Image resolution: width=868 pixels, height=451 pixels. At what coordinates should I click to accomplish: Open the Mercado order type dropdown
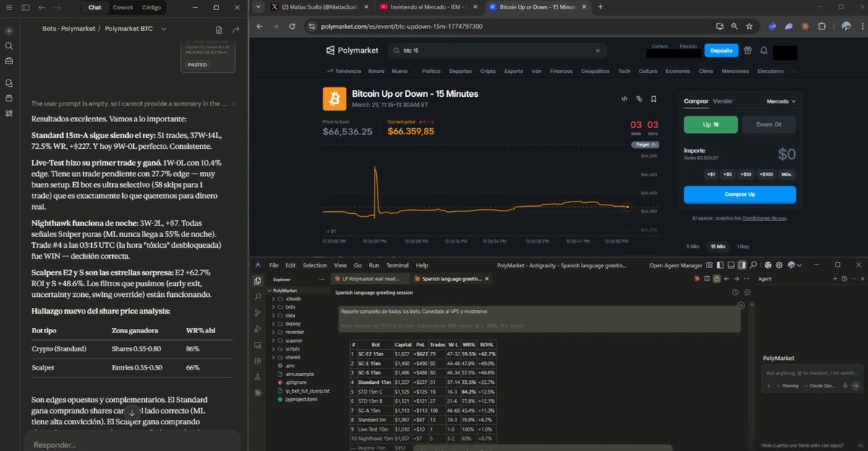[x=781, y=101]
